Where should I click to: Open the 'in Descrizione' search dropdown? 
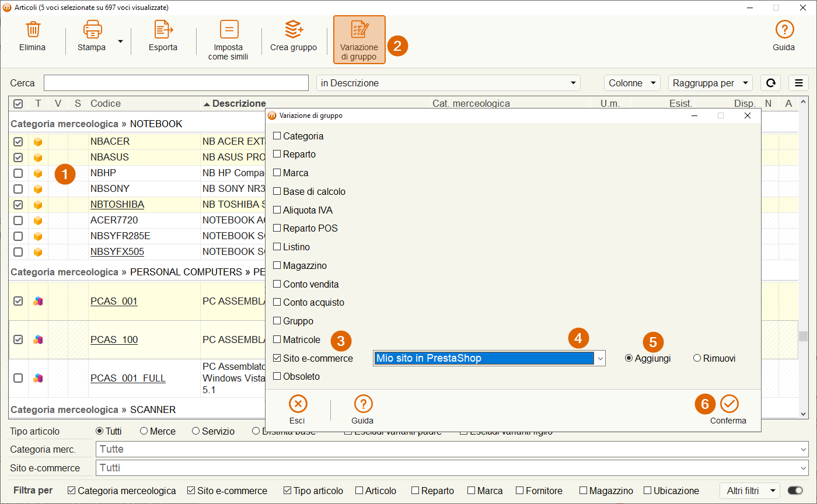[x=448, y=83]
